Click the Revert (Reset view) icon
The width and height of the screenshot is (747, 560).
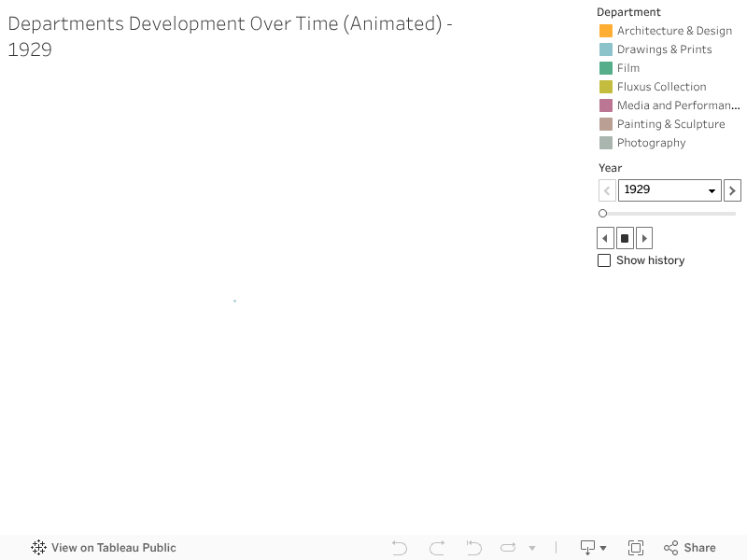(474, 548)
